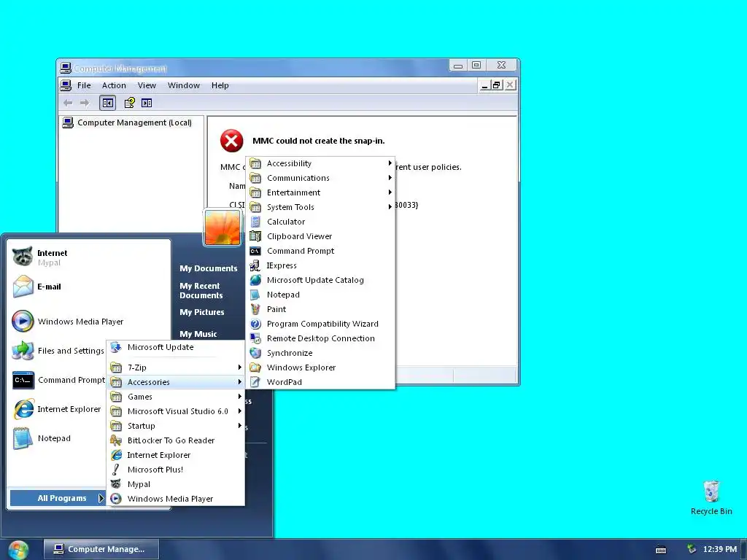
Task: Toggle Show/Hide Action Pane toolbar button
Action: coord(147,103)
